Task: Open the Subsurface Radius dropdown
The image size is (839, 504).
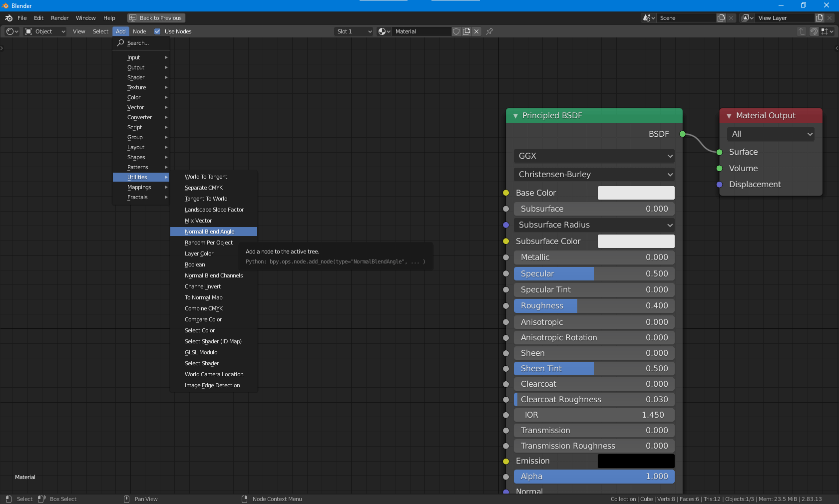Action: (593, 225)
